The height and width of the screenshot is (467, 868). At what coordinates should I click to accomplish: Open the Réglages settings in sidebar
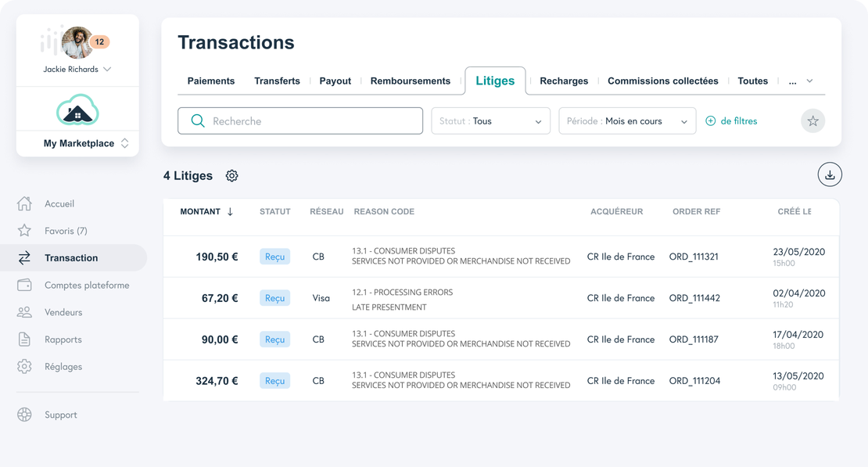pos(63,367)
